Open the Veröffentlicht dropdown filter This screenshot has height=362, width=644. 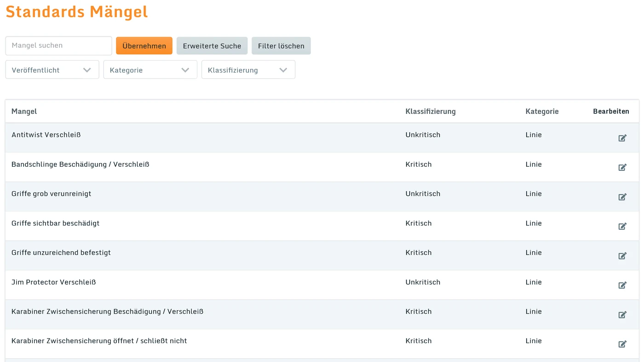coord(52,70)
